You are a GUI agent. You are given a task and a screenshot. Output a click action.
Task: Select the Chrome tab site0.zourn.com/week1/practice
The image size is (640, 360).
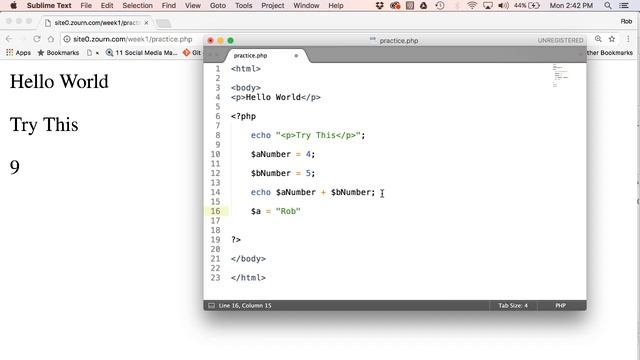96,23
